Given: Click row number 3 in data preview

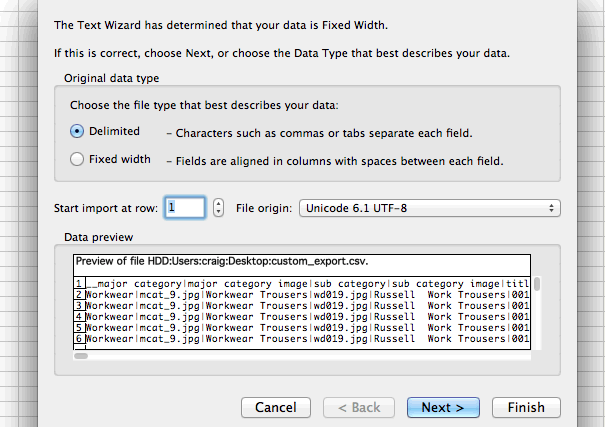Looking at the screenshot, I should click(79, 305).
